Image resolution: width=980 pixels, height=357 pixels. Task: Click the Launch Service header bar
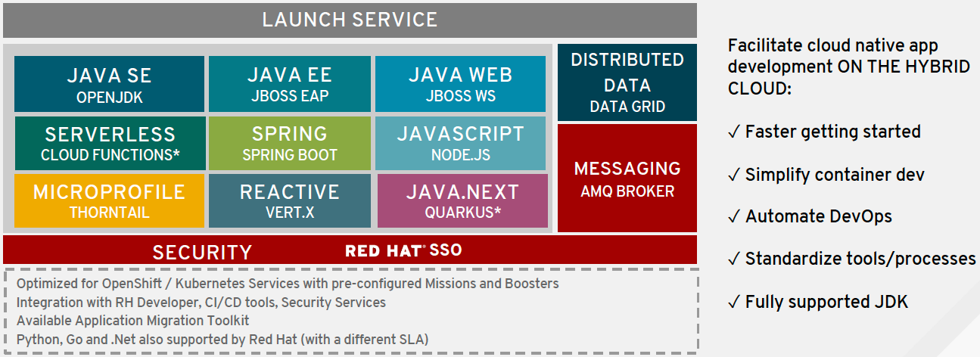(x=350, y=20)
